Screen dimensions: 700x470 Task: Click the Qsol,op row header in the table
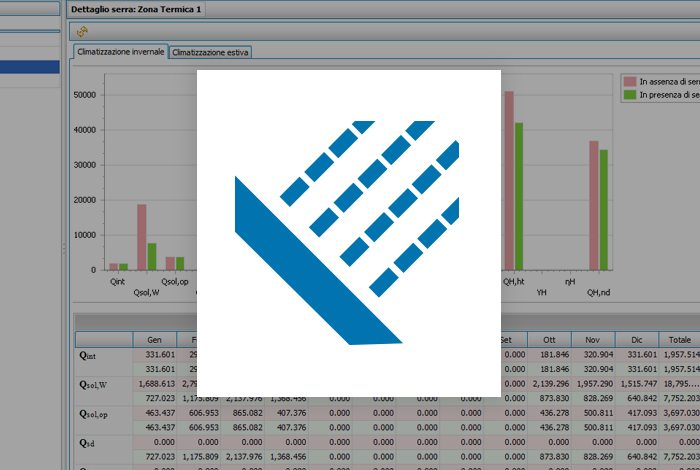point(104,420)
